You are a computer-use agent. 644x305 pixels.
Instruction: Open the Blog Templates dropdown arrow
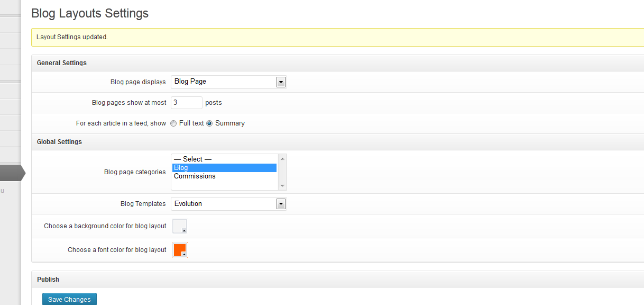coord(281,204)
